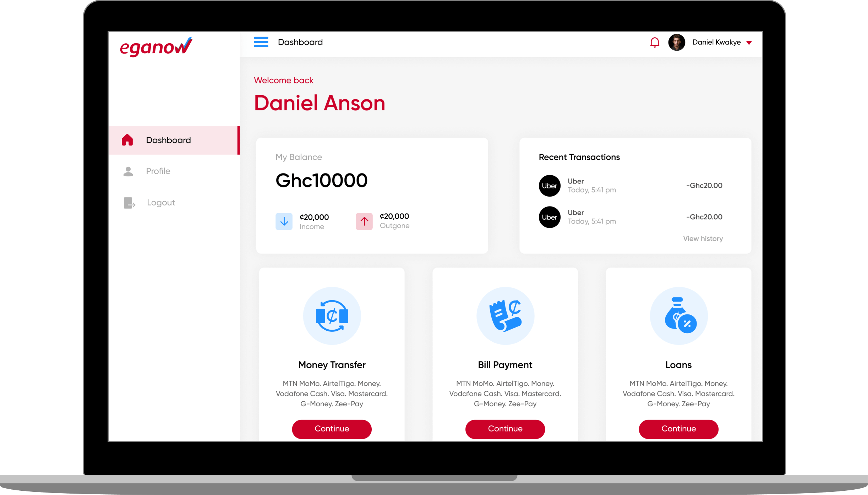This screenshot has height=495, width=868.
Task: Click the Bill Payment icon
Action: point(505,316)
